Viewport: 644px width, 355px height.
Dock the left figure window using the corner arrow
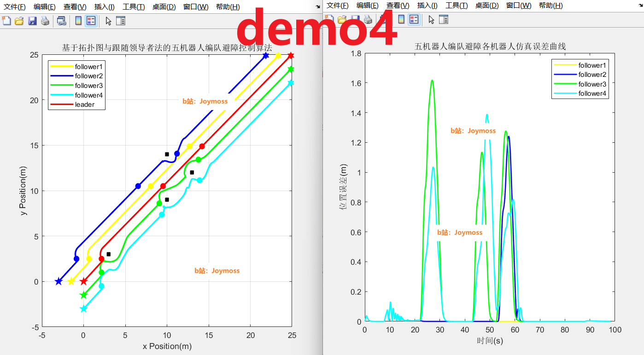(x=318, y=6)
